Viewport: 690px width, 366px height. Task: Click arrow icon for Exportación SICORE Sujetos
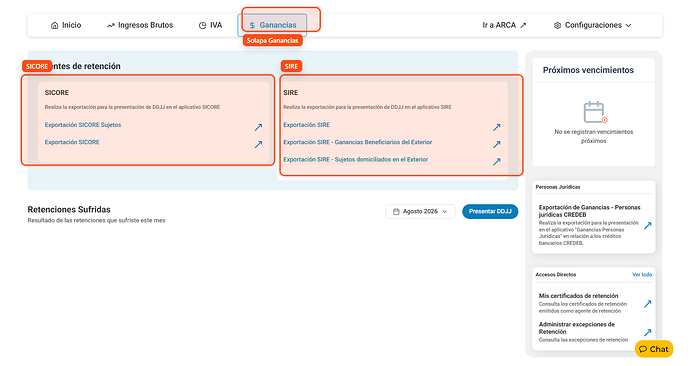[258, 127]
